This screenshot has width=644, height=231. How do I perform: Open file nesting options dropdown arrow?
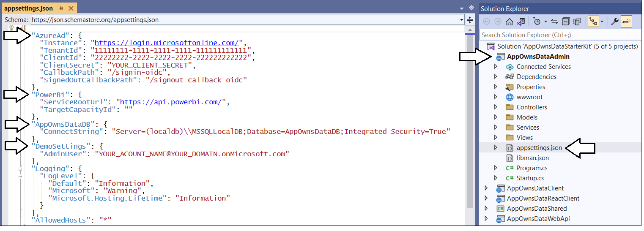[602, 21]
